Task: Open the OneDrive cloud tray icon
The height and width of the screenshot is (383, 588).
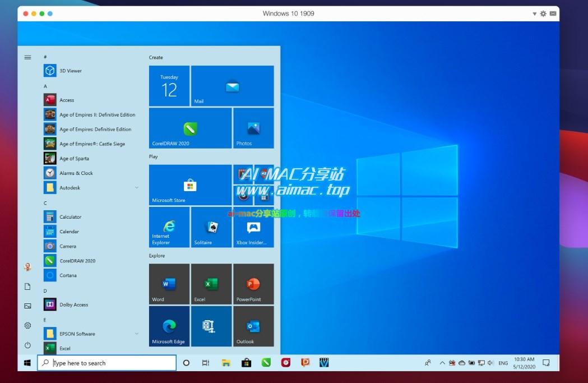Action: (x=462, y=363)
